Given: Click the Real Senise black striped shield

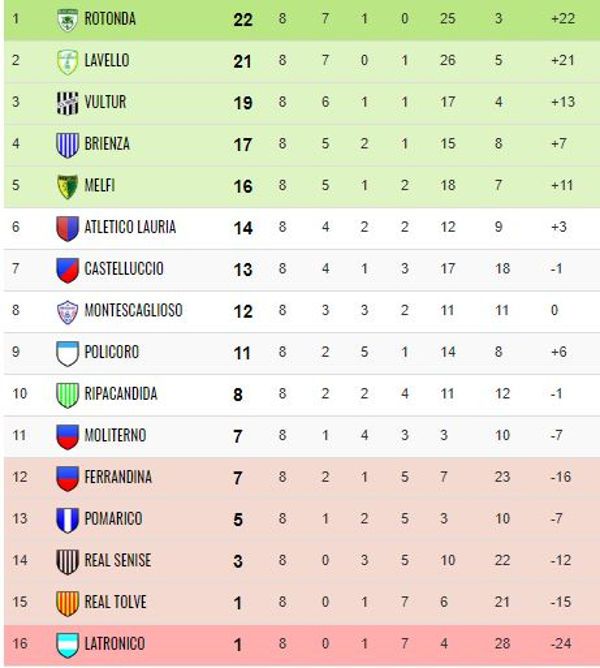Looking at the screenshot, I should (67, 561).
